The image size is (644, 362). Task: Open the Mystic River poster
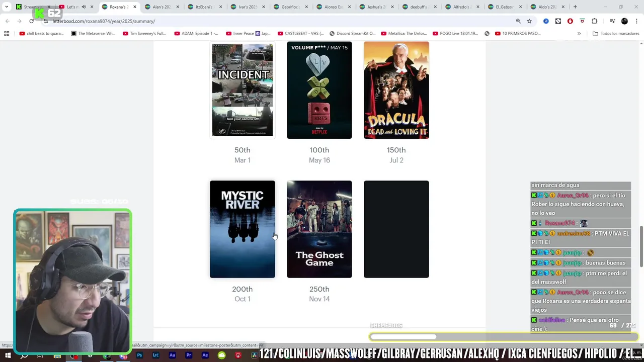point(243,229)
